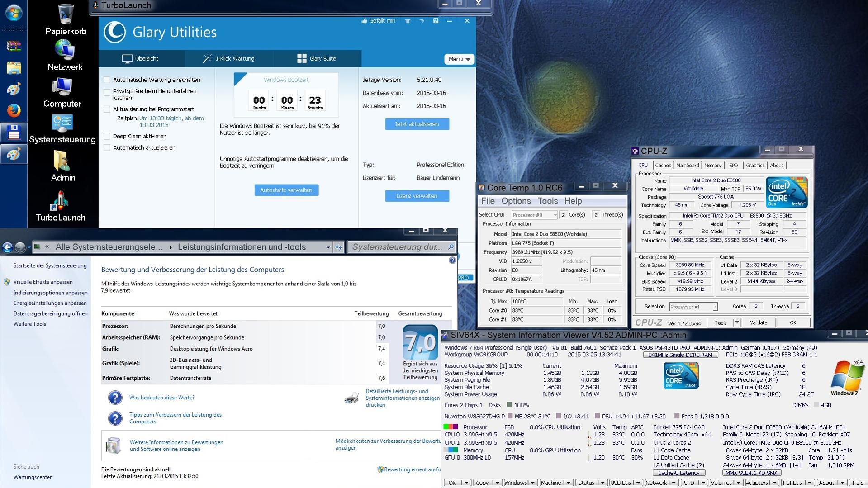Click the Jetzt aktualisieren button
This screenshot has height=488, width=868.
tap(417, 124)
